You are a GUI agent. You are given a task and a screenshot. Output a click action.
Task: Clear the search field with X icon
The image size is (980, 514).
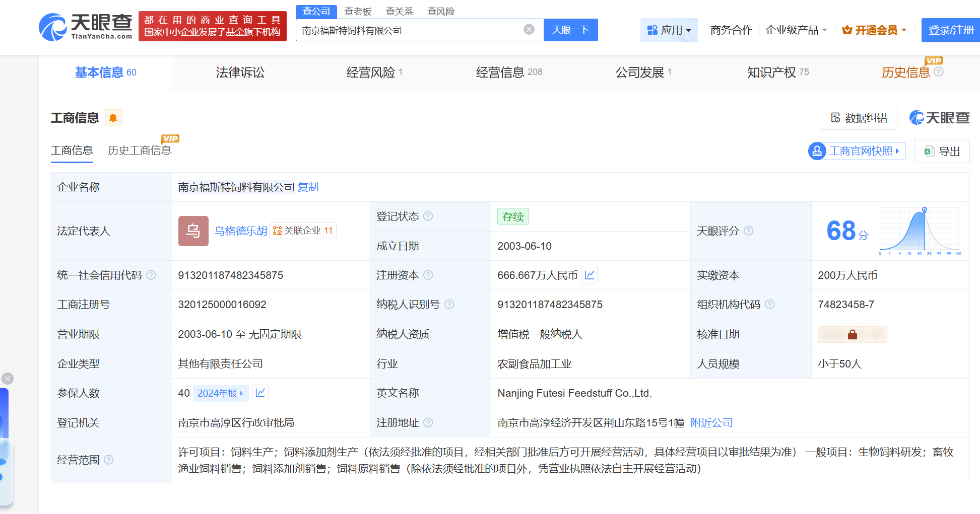pyautogui.click(x=529, y=30)
